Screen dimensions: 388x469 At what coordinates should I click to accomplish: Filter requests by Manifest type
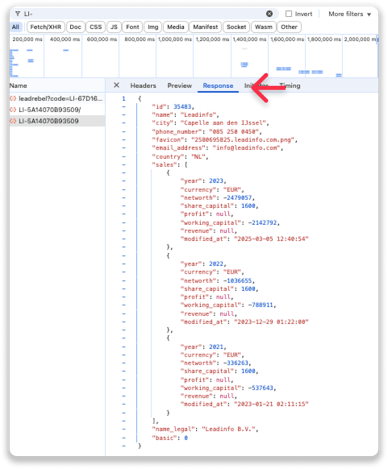pyautogui.click(x=205, y=27)
